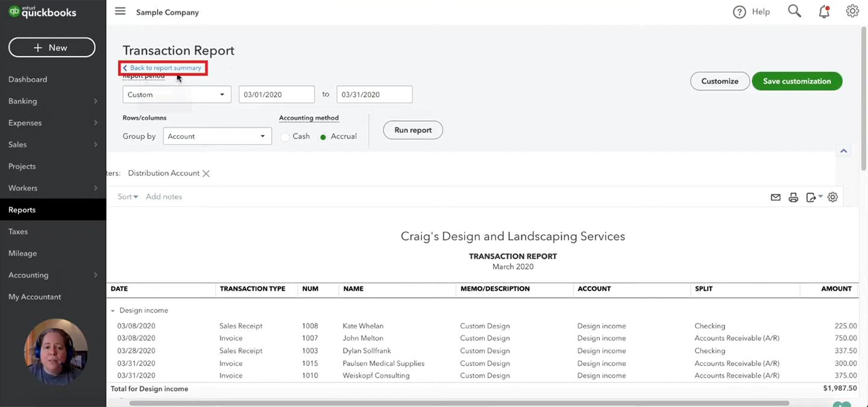Open the export report dropdown icon
The height and width of the screenshot is (407, 868).
point(814,197)
